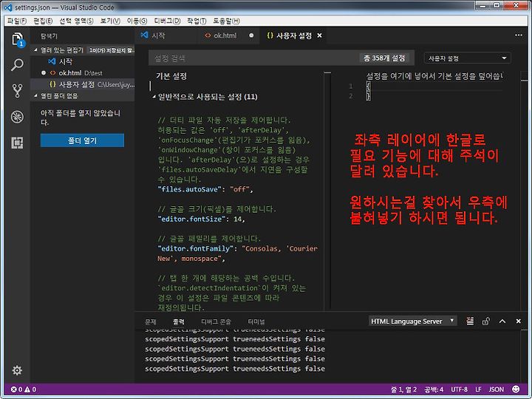Open the editor more actions ellipsis

coord(519,35)
